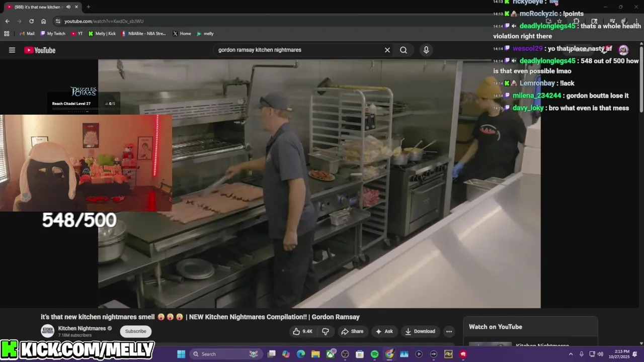The image size is (644, 362).
Task: Click the video player to pause
Action: (x=319, y=184)
